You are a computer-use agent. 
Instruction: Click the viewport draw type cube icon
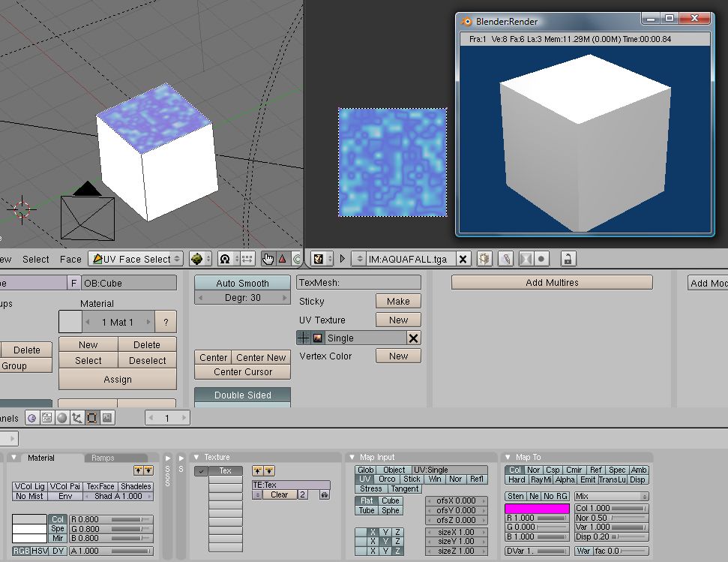[x=200, y=259]
